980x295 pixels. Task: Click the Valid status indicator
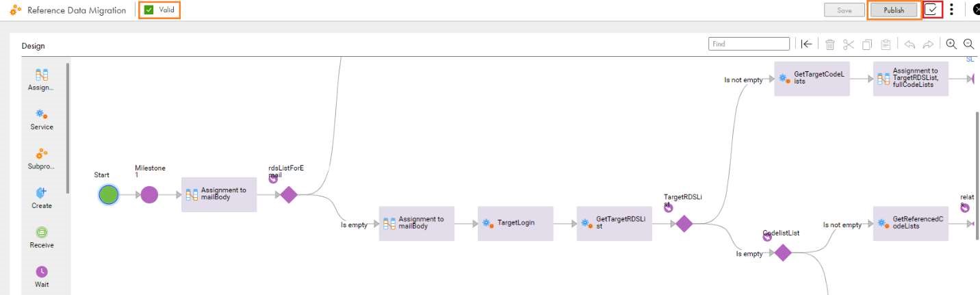point(159,10)
